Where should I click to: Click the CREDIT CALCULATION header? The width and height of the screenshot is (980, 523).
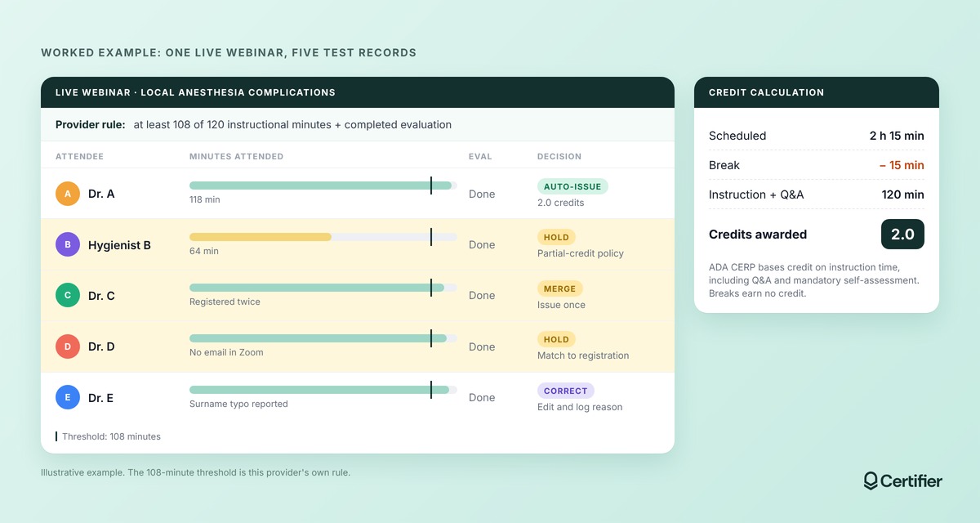tap(817, 92)
